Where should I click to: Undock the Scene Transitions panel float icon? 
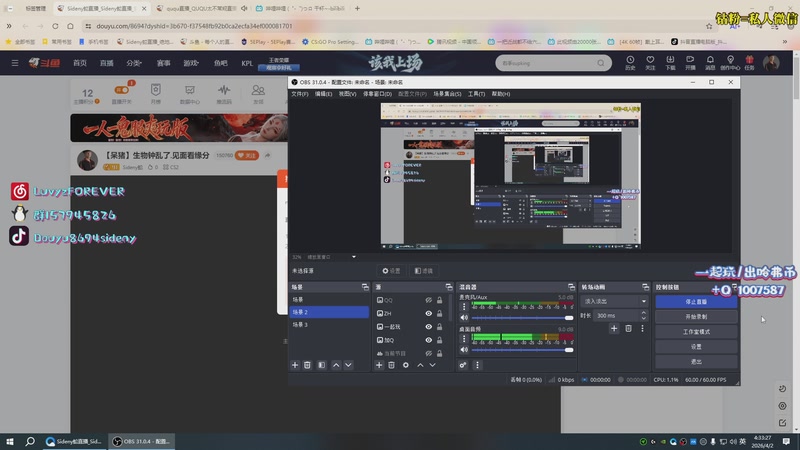(645, 287)
